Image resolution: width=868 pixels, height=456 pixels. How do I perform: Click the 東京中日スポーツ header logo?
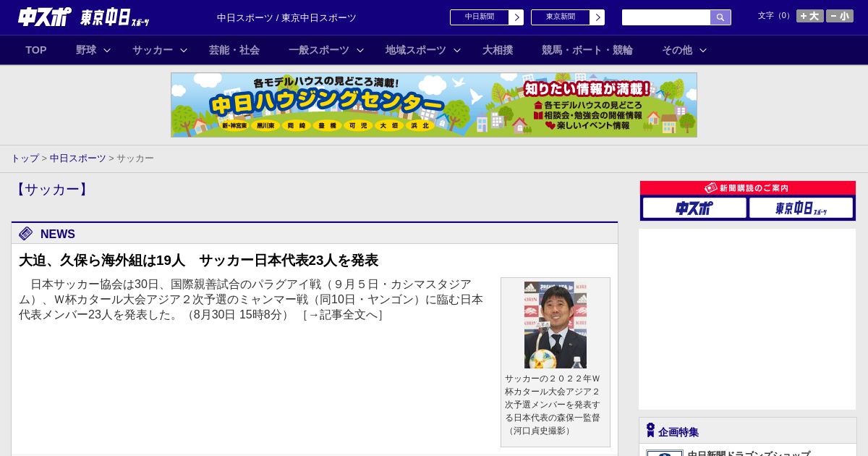pyautogui.click(x=115, y=17)
